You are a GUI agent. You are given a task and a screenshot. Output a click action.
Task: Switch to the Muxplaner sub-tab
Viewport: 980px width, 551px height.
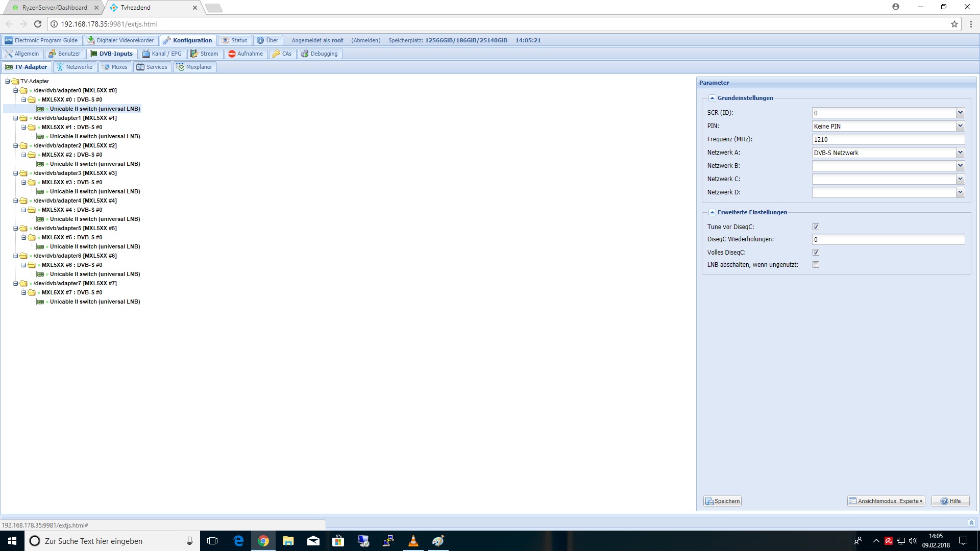click(194, 67)
